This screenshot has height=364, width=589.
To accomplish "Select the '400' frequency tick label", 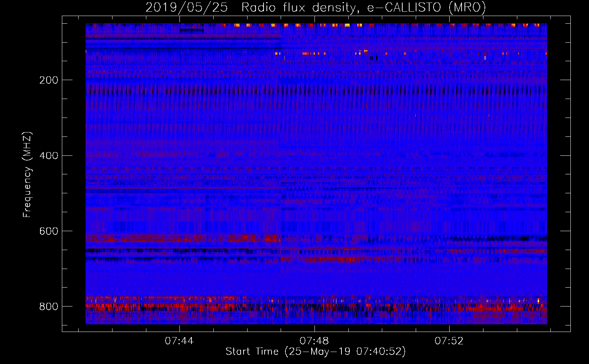I will (49, 156).
